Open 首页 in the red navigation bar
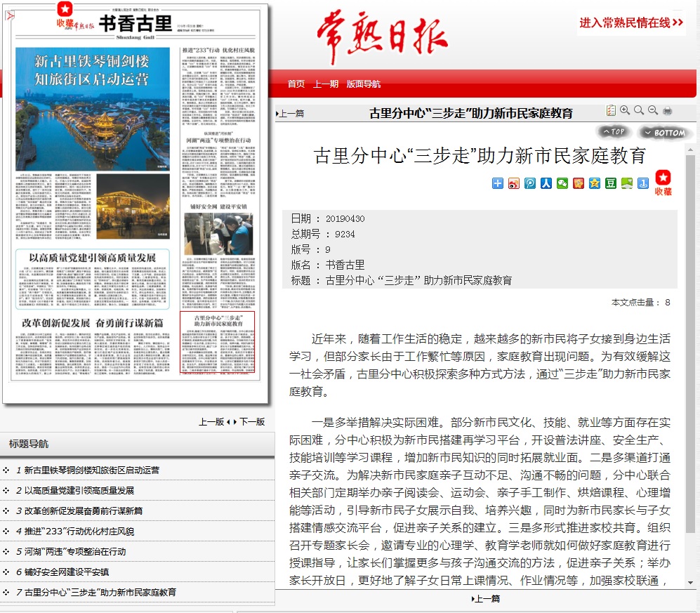The image size is (700, 613). (296, 84)
